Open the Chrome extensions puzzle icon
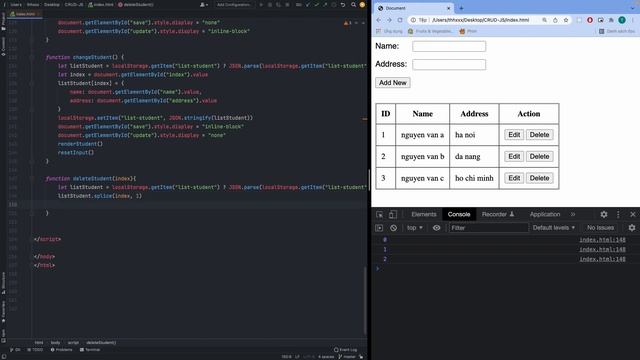640x360 pixels. pos(611,20)
